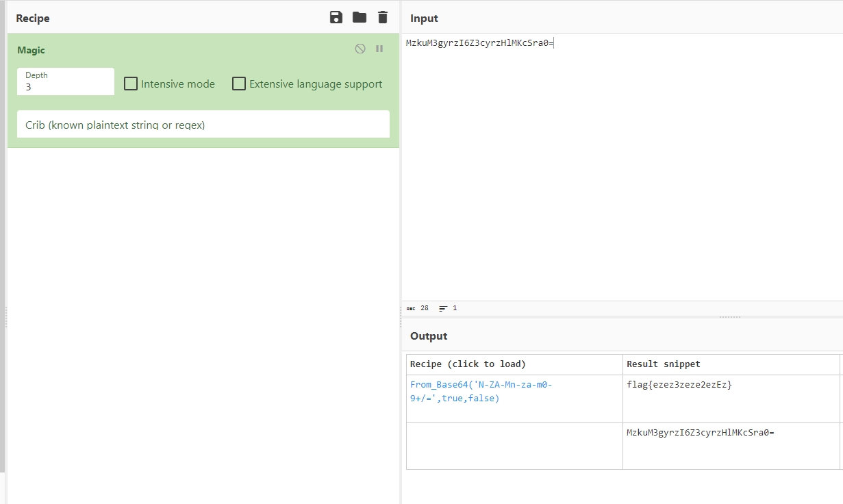Enable the Intensive mode checkbox
This screenshot has height=504, width=843.
(131, 84)
